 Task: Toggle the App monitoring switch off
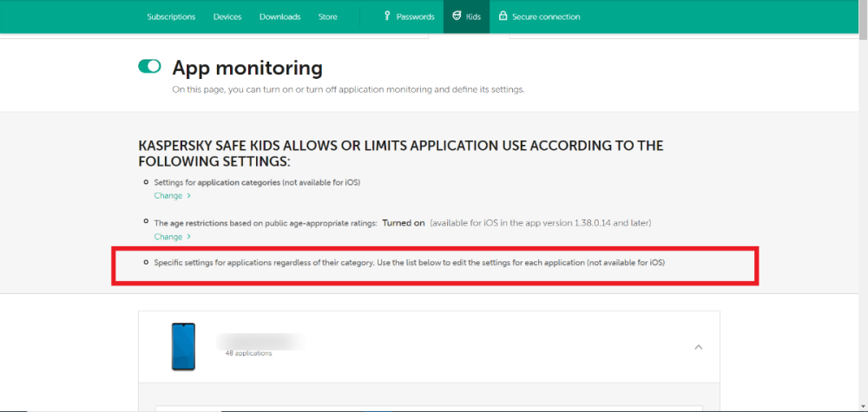point(149,67)
